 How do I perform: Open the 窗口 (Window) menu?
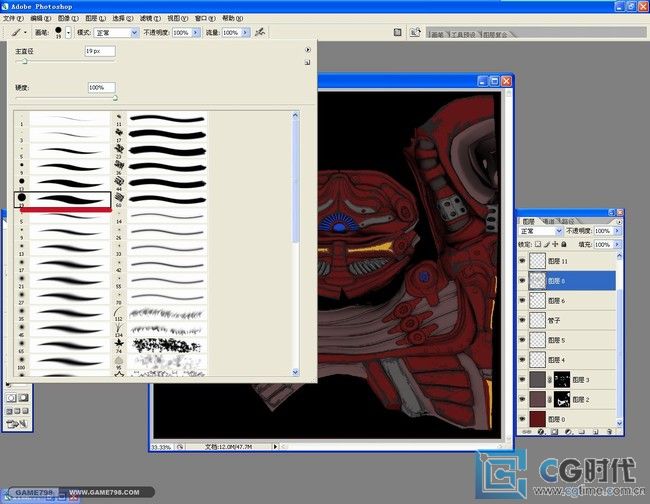click(x=205, y=18)
